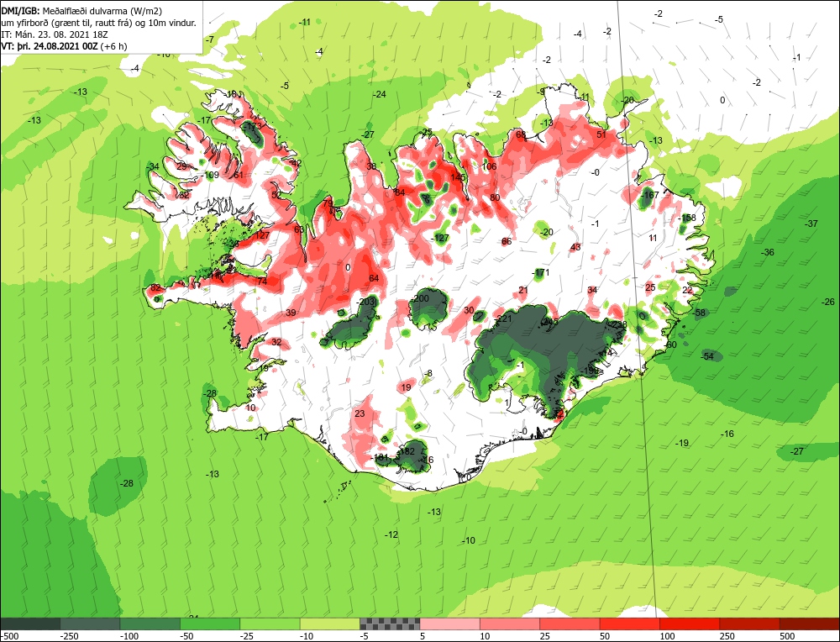Screen dimensions: 840x642
Task: Click the map value '-171'
Action: tap(541, 273)
